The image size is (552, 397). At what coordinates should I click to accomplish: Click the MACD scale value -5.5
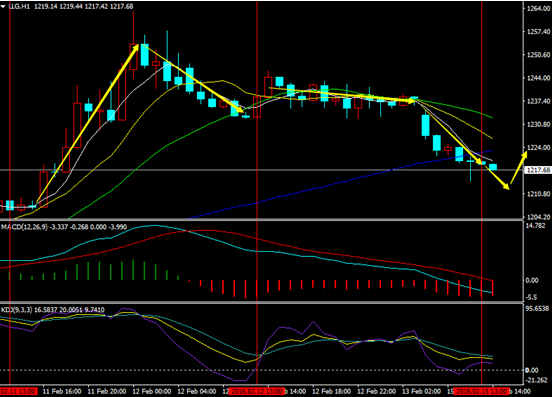pos(532,297)
